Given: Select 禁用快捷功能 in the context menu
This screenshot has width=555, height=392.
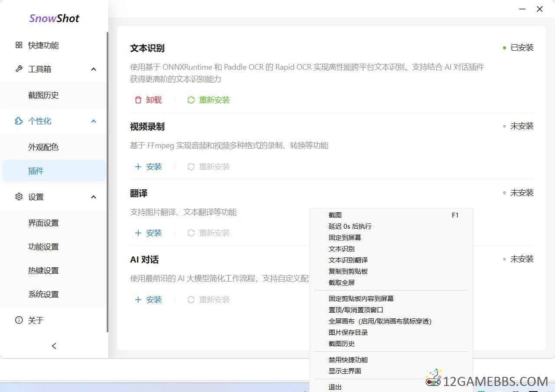Looking at the screenshot, I should point(348,360).
